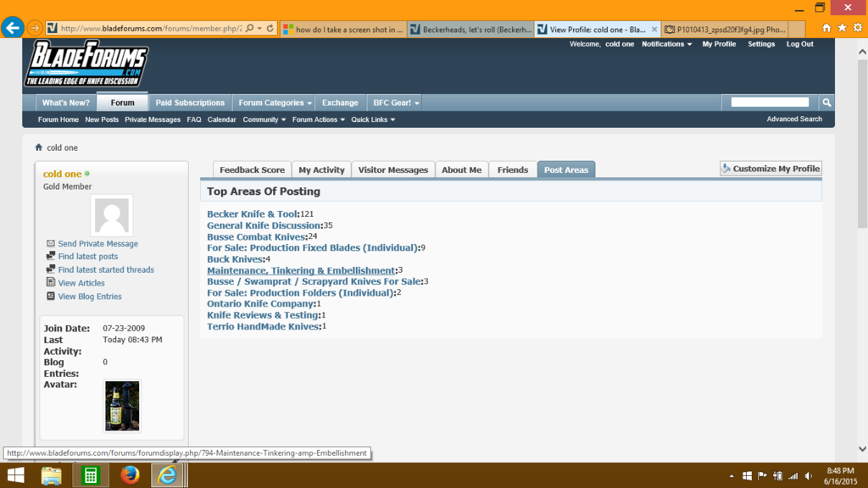Switch to the My Activity tab
The image size is (868, 488).
click(321, 169)
